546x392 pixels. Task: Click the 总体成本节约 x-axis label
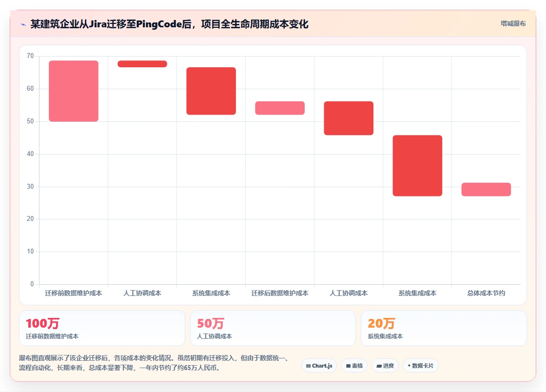click(x=486, y=293)
